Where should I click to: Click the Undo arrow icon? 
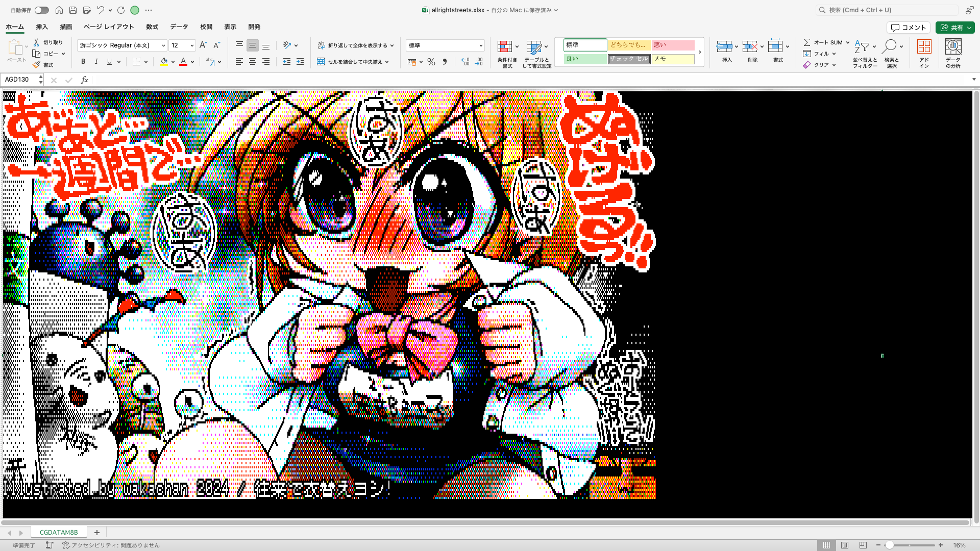click(x=101, y=10)
